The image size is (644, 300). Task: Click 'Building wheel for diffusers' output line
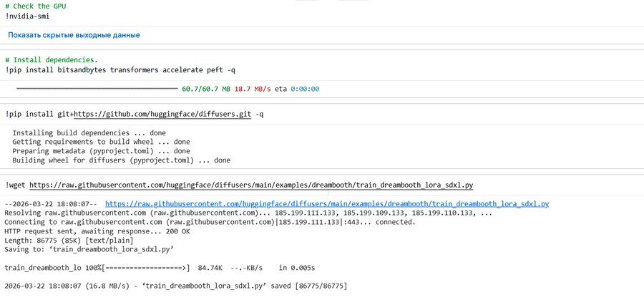point(121,160)
